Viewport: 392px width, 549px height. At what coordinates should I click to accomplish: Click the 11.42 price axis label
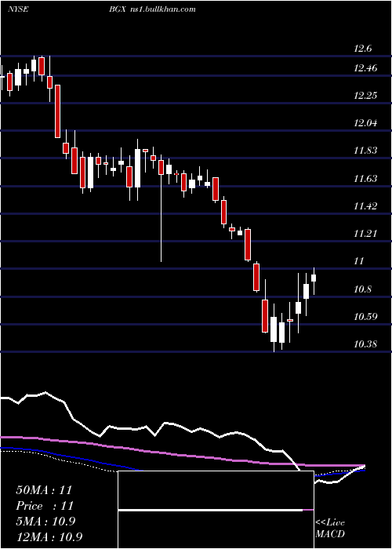[x=365, y=205]
